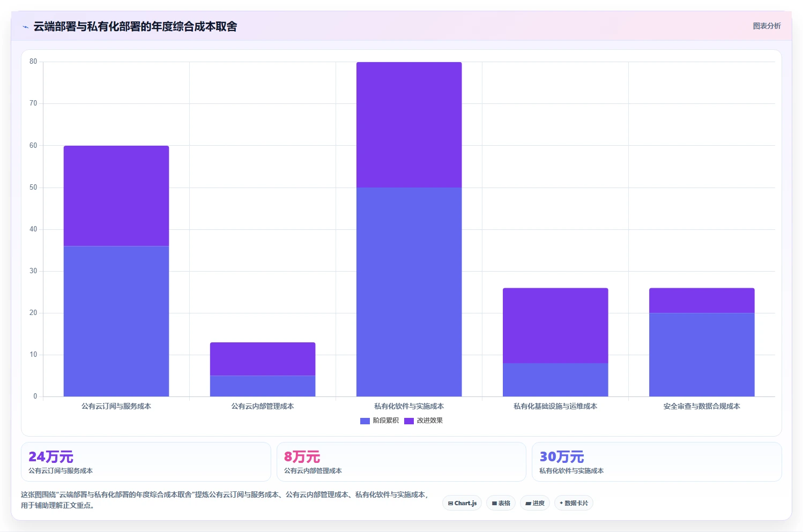This screenshot has height=532, width=803.
Task: Click the 公有云内部管理成本 caption under 8万元
Action: tap(313, 471)
